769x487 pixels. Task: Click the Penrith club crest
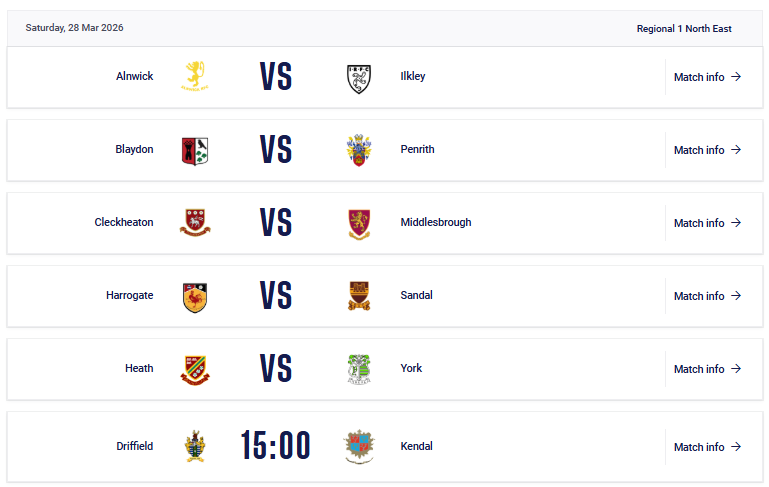[x=359, y=150]
